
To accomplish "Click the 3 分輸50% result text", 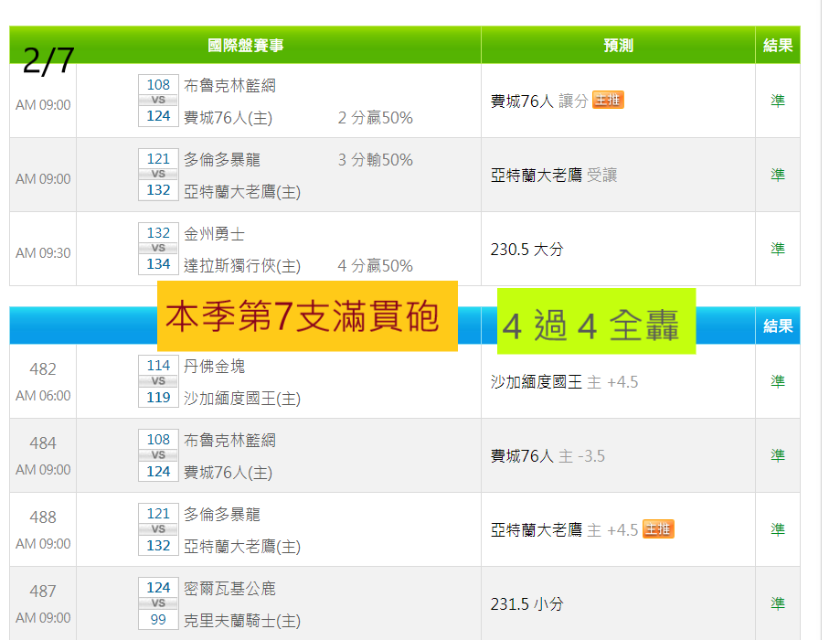I will [x=375, y=160].
